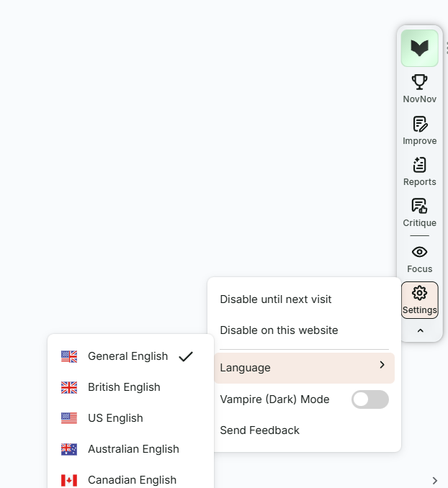The height and width of the screenshot is (488, 448).
Task: Click Send Feedback
Action: click(259, 430)
